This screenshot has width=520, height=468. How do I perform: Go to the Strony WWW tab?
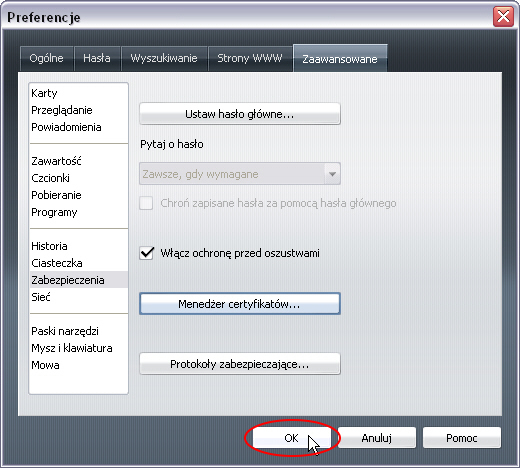pyautogui.click(x=250, y=58)
